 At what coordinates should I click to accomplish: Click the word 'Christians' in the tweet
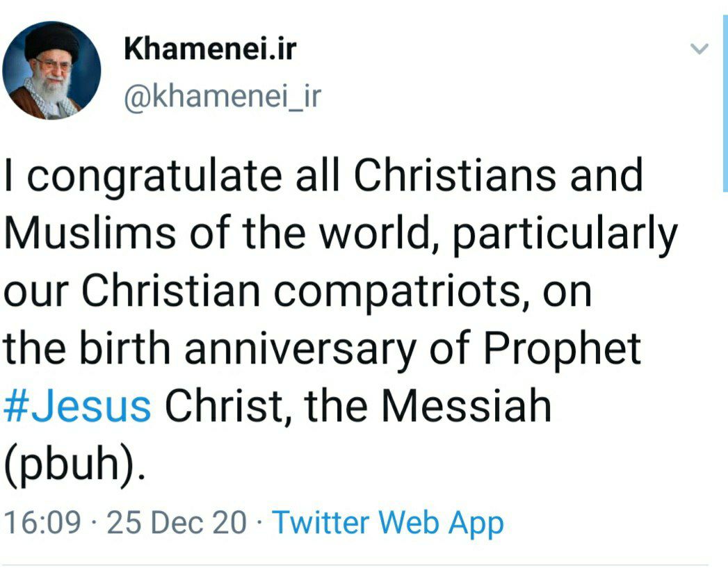pos(455,175)
